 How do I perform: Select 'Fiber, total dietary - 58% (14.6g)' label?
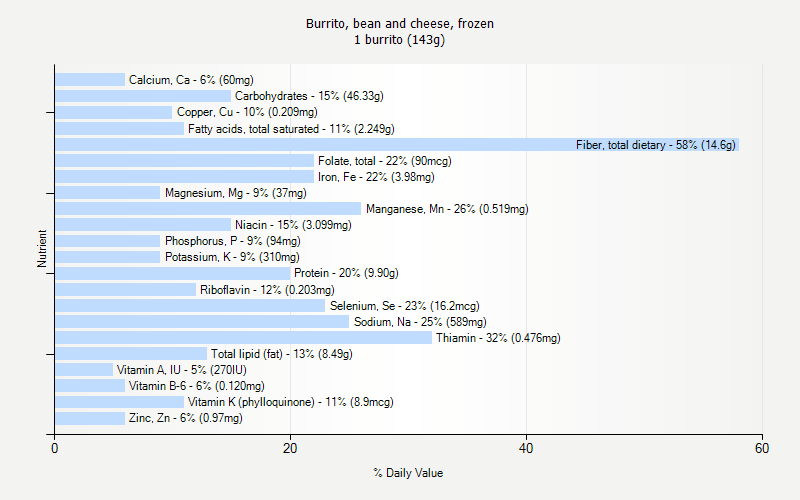coord(656,145)
